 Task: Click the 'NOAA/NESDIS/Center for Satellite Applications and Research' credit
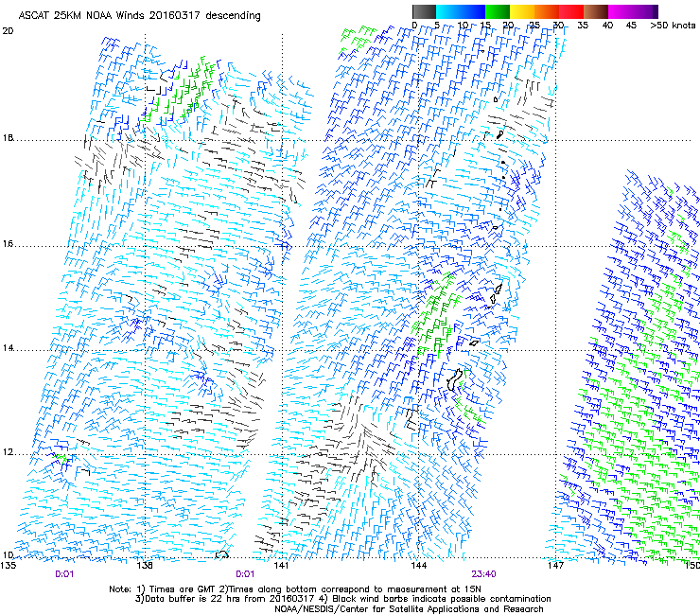pyautogui.click(x=409, y=609)
